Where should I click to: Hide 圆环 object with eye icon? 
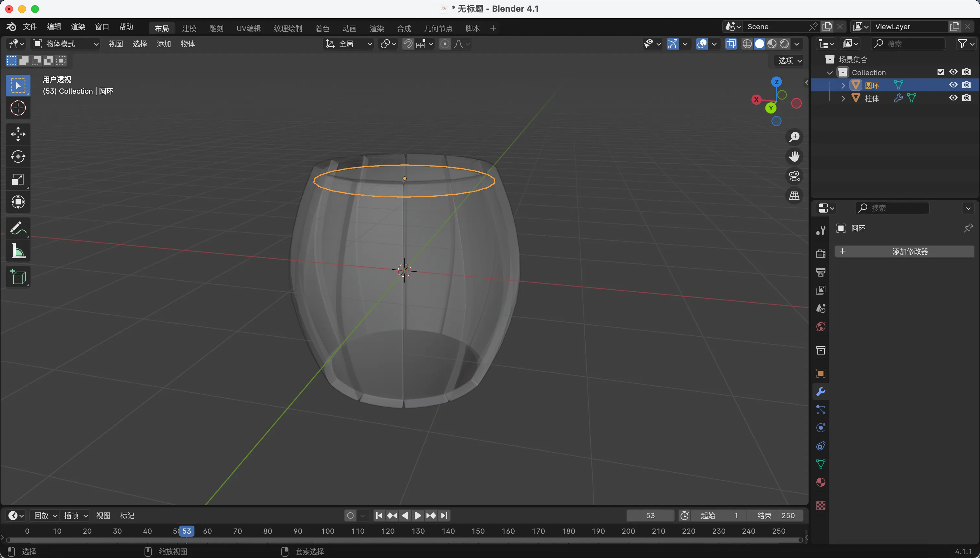953,85
